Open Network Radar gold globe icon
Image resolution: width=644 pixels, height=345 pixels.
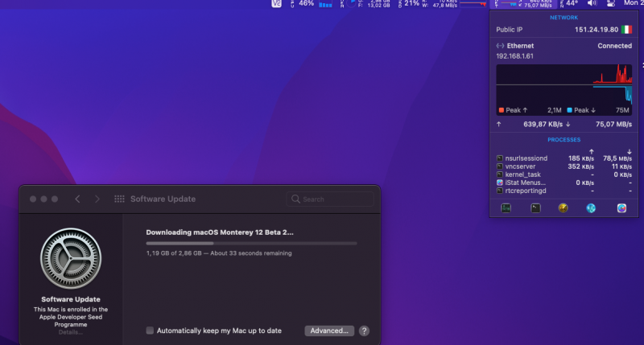click(x=563, y=208)
